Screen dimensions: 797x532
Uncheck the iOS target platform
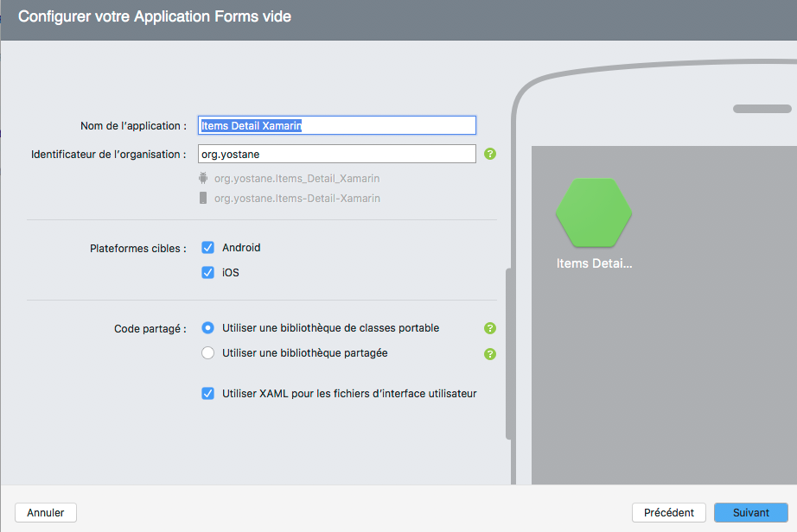207,273
